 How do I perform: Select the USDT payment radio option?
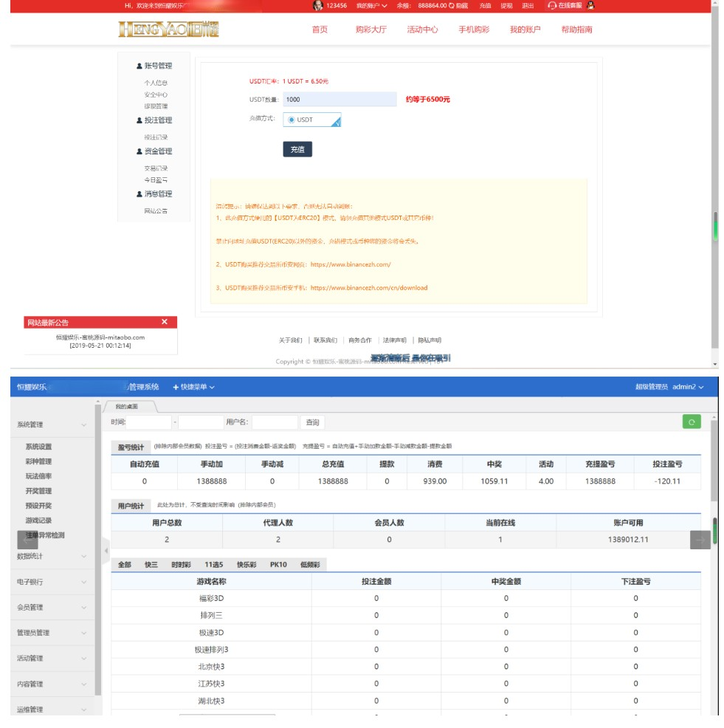click(x=292, y=120)
